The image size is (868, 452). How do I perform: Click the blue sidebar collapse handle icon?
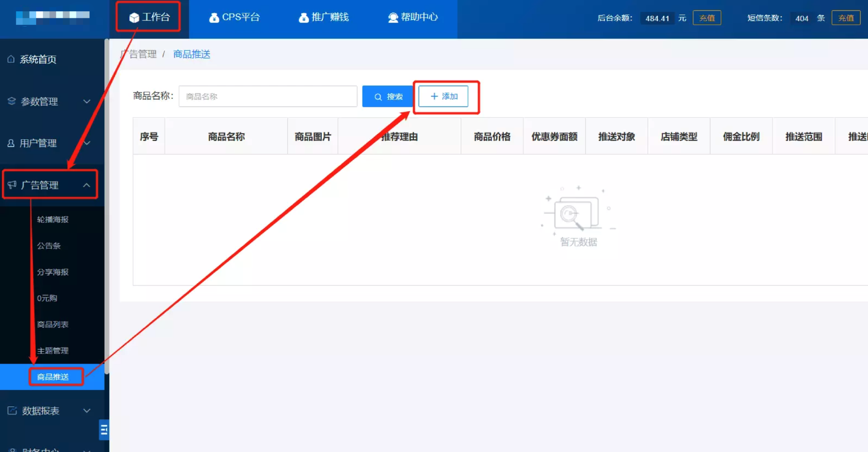pyautogui.click(x=104, y=430)
